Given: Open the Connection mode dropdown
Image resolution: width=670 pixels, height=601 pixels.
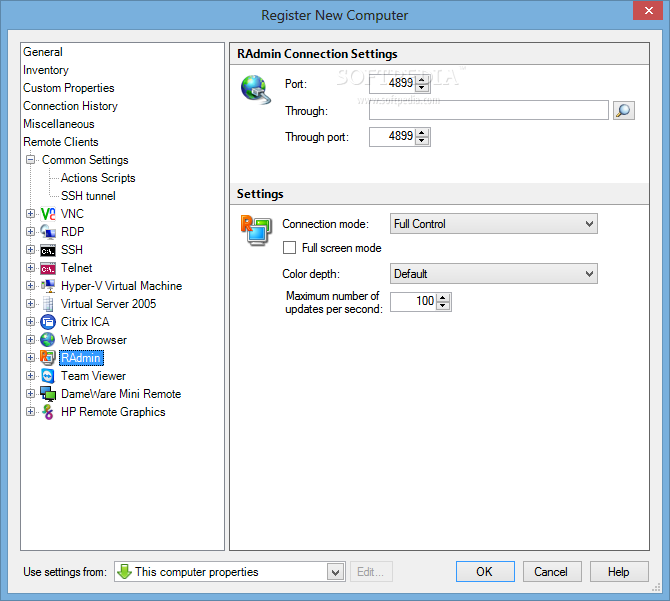Looking at the screenshot, I should [494, 224].
